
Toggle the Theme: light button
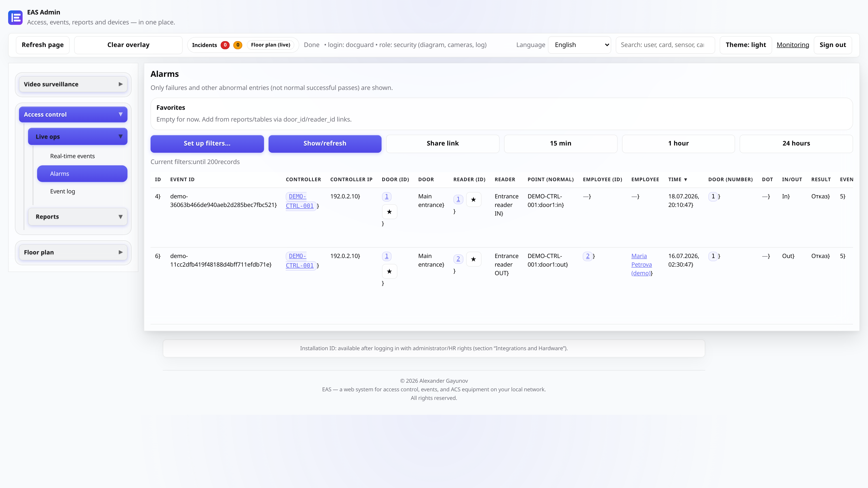(x=746, y=45)
